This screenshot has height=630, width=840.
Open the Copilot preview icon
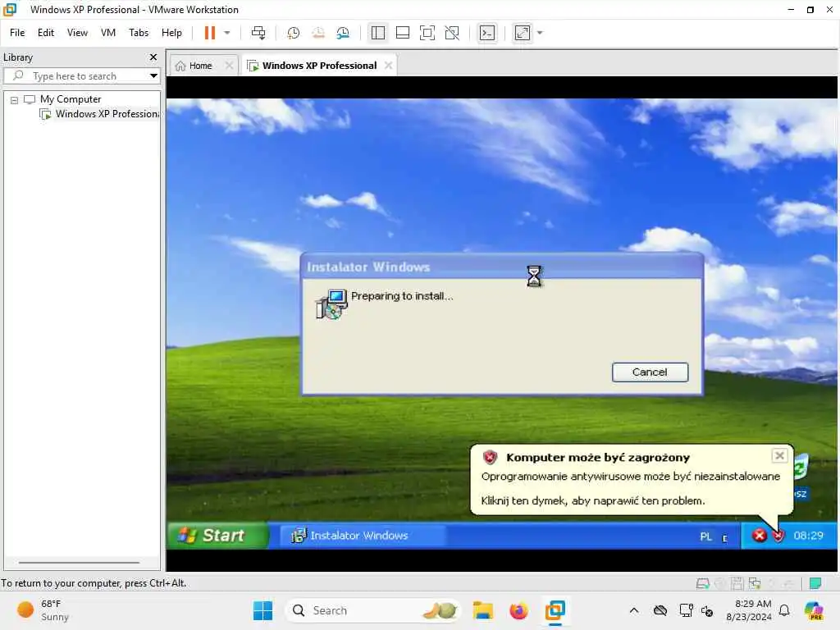(x=814, y=610)
